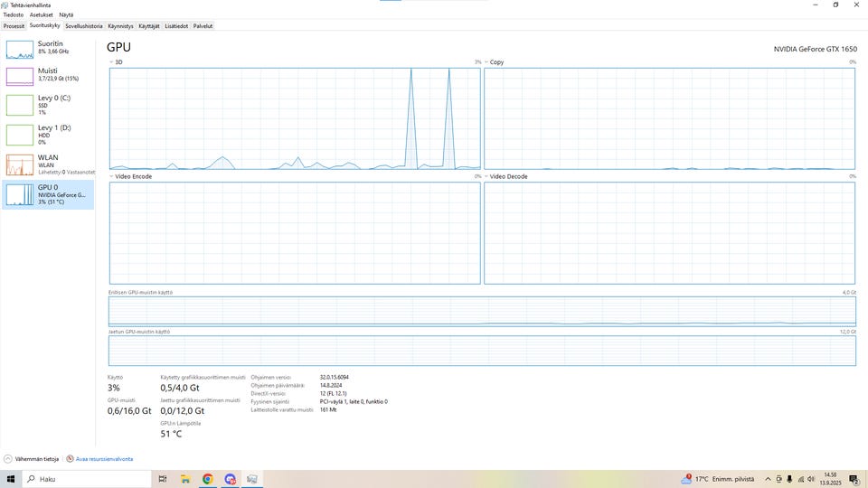
Task: Click driver date 14.8.2024
Action: point(331,386)
